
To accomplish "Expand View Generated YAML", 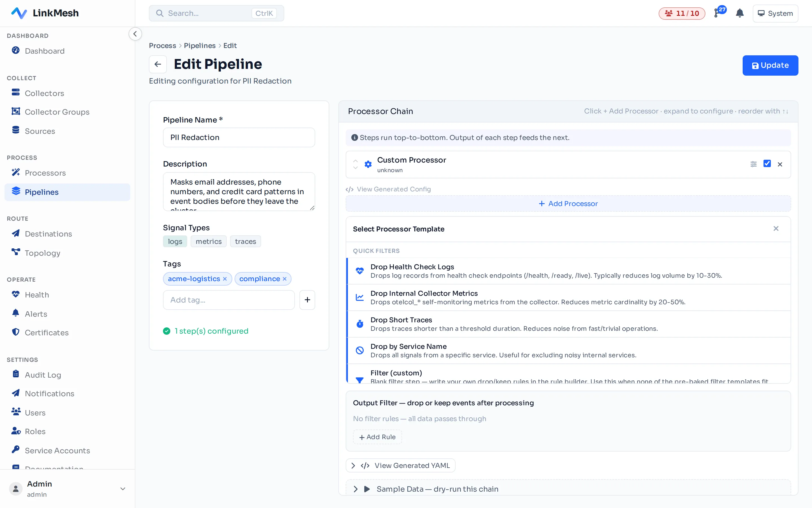I will coord(400,465).
